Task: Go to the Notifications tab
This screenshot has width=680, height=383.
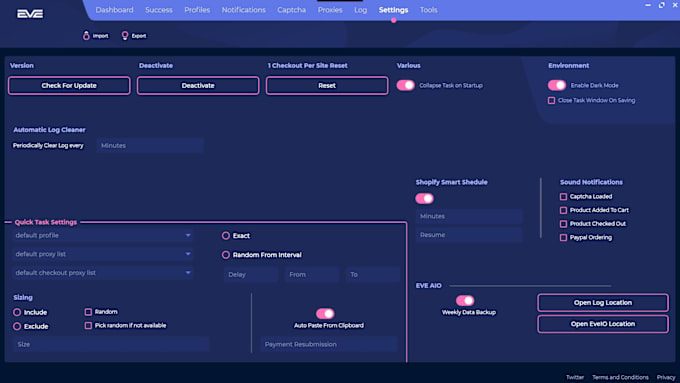Action: pyautogui.click(x=244, y=10)
